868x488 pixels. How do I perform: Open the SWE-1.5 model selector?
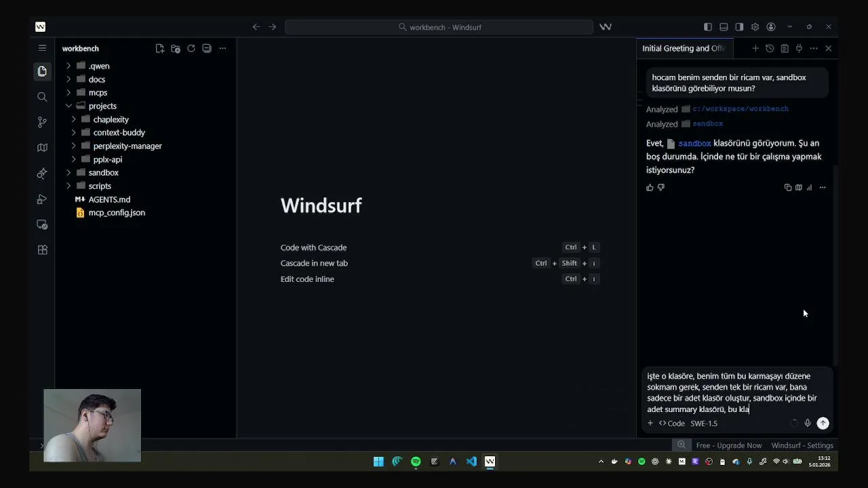704,423
